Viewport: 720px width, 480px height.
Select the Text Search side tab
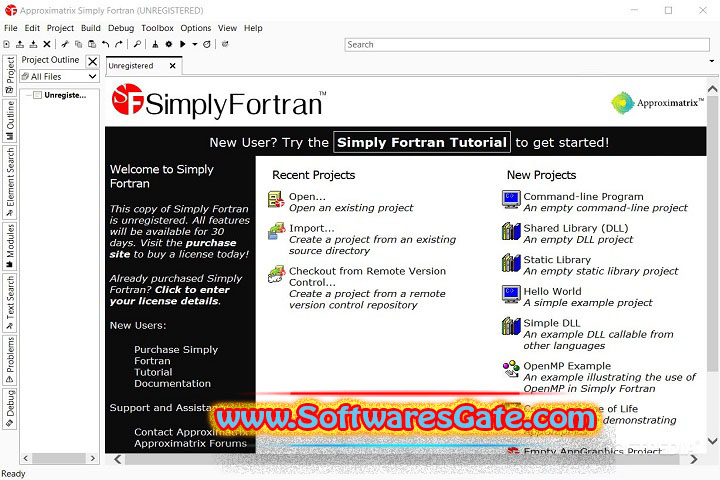point(10,303)
